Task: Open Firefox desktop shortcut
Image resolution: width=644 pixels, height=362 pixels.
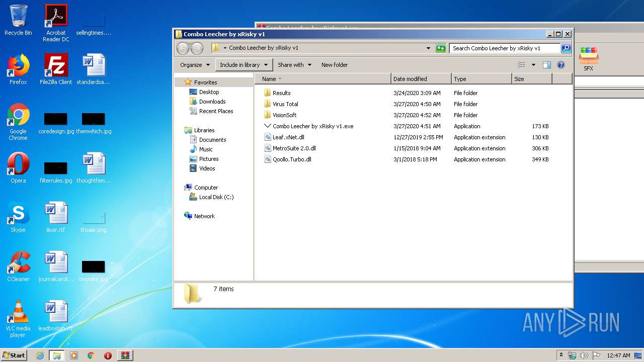Action: tap(18, 69)
